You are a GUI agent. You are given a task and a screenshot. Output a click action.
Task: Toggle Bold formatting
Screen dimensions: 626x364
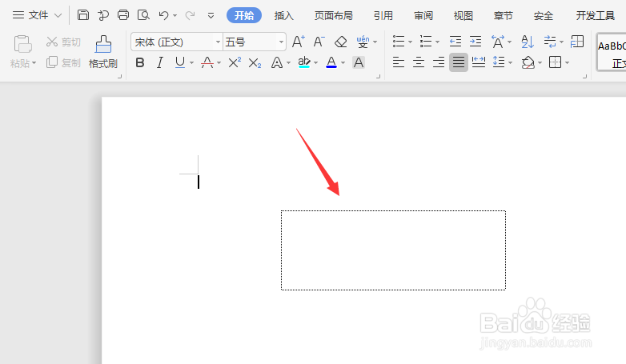click(140, 62)
